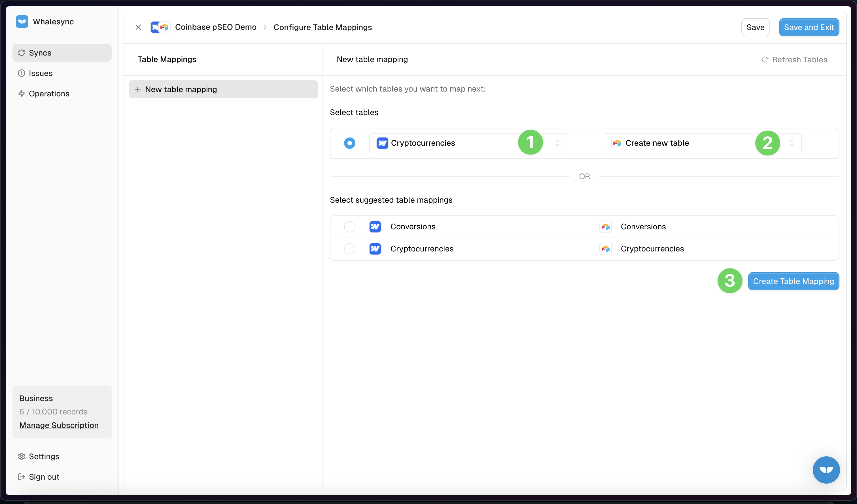Open the Whalesync chat bubble icon
The height and width of the screenshot is (504, 857).
click(826, 470)
